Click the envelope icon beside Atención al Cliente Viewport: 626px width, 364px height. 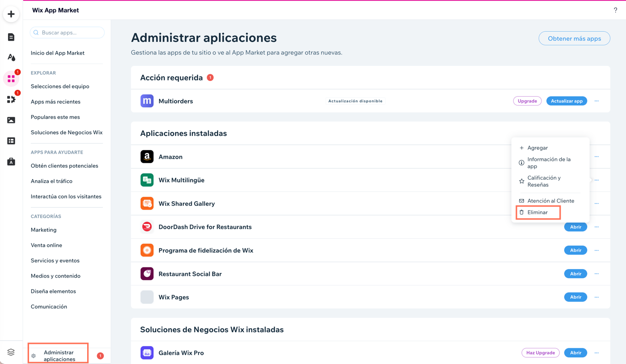(522, 200)
